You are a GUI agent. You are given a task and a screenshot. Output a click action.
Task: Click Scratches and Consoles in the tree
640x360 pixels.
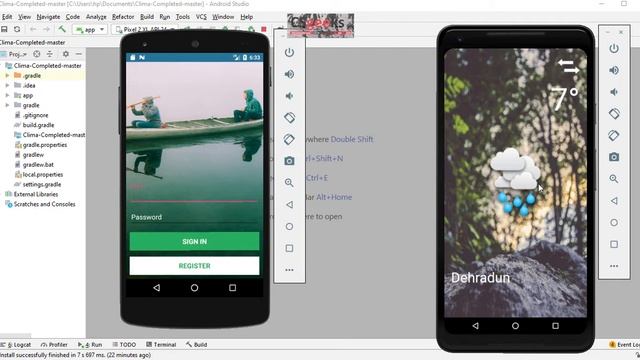(44, 204)
